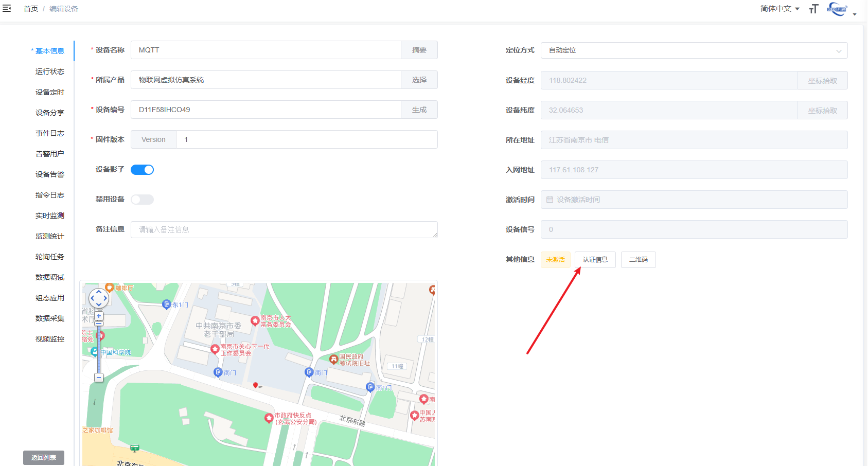The height and width of the screenshot is (466, 868).
Task: Enable the 禁用设备 switch
Action: point(142,200)
